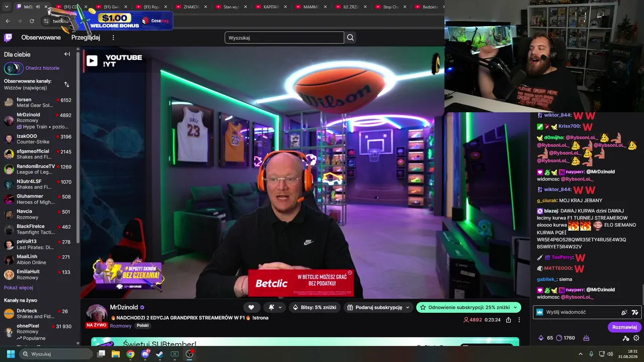Click Pokaż więcej to show more channels
The width and height of the screenshot is (644, 362).
(x=19, y=288)
